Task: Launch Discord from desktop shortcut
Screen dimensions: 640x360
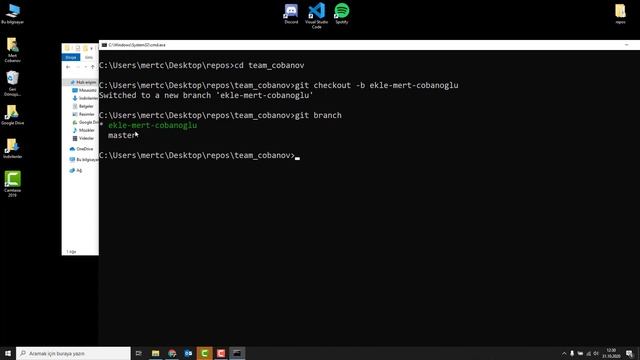Action: coord(291,13)
